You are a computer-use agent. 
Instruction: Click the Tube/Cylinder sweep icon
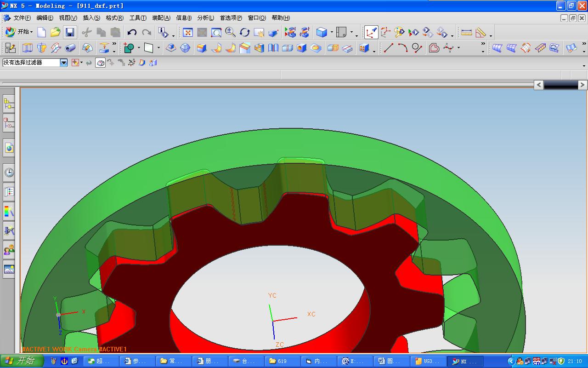click(x=70, y=48)
